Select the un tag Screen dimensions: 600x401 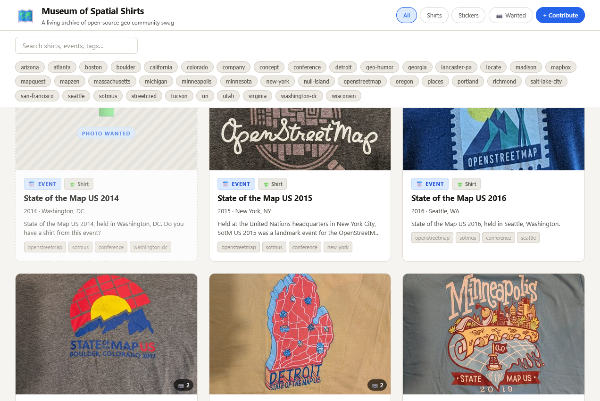[205, 96]
